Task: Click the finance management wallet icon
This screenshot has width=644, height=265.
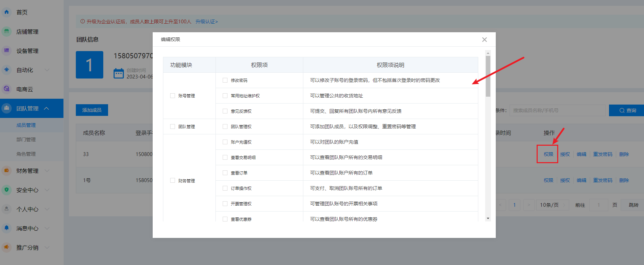Action: [x=7, y=170]
